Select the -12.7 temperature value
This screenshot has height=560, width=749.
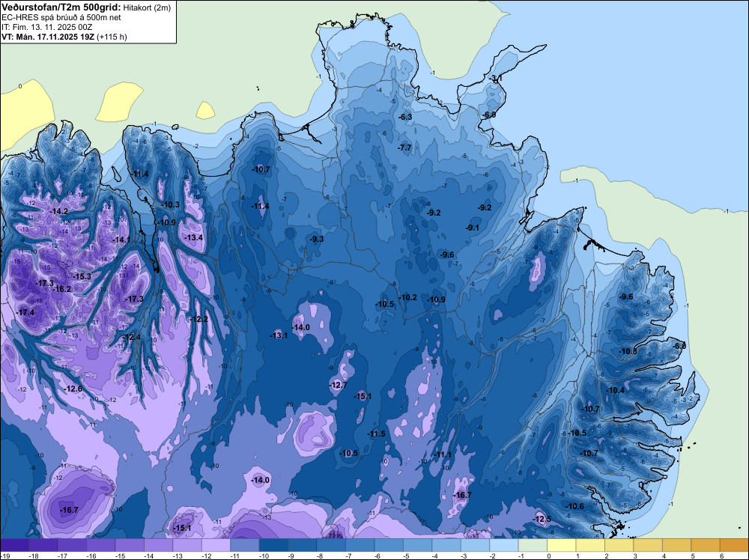pos(339,385)
